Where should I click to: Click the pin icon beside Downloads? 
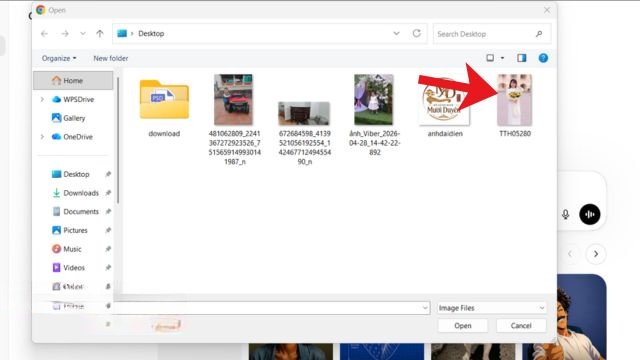[108, 193]
